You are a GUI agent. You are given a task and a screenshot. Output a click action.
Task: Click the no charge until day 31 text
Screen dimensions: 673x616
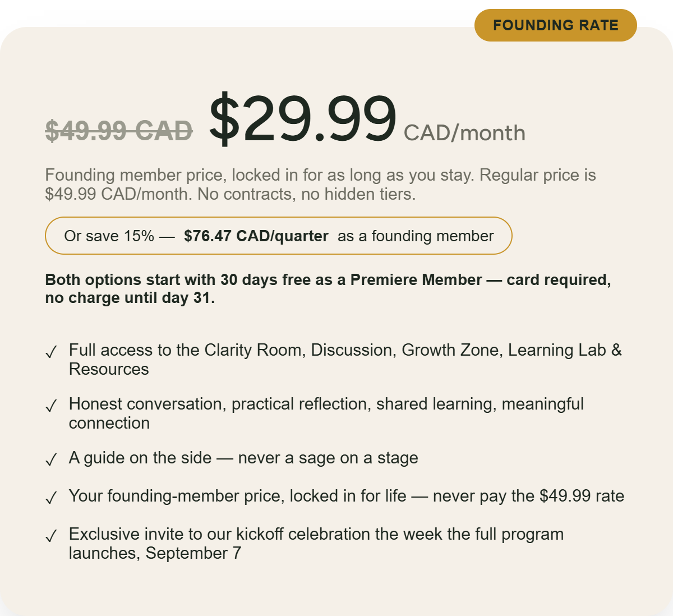130,298
